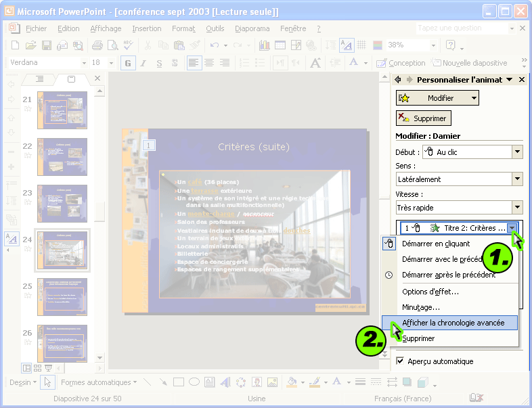The height and width of the screenshot is (408, 532).
Task: Click the Supprimer button in task pane
Action: (x=424, y=118)
